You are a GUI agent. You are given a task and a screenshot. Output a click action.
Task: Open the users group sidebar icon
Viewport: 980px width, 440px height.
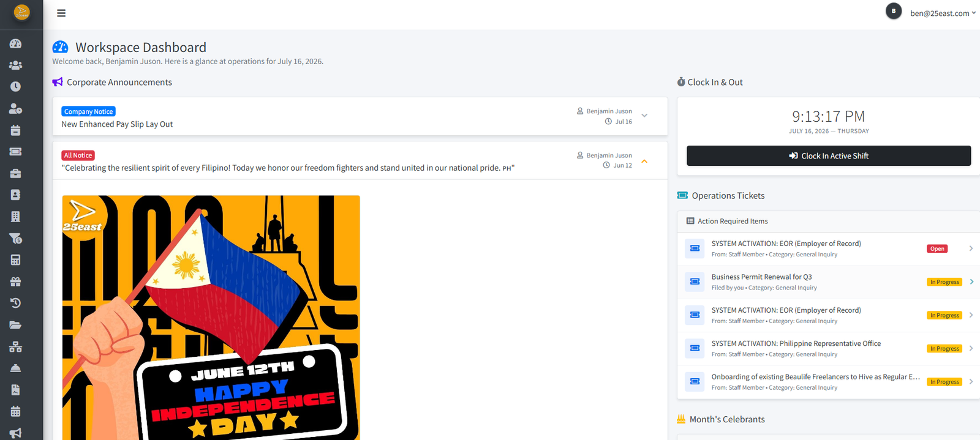[x=16, y=65]
